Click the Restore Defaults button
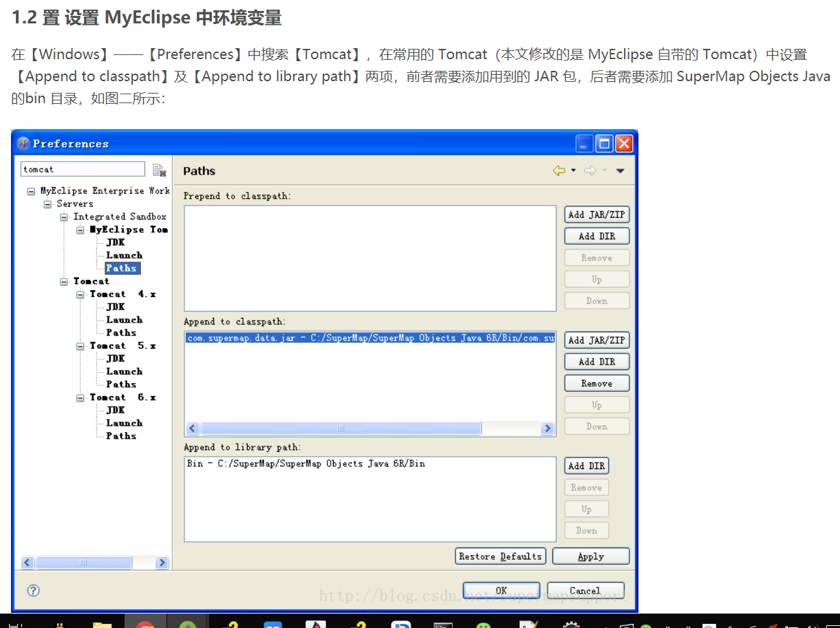This screenshot has height=628, width=840. [500, 556]
